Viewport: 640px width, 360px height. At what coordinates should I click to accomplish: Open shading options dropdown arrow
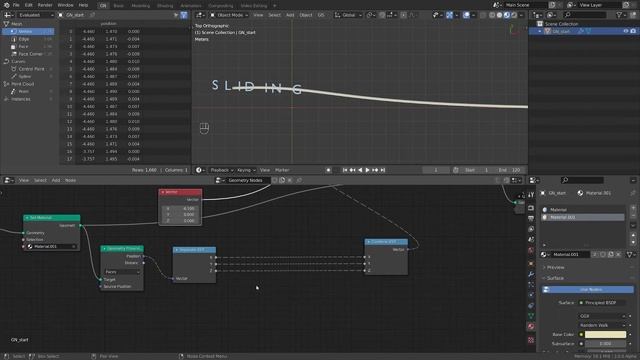pos(521,15)
